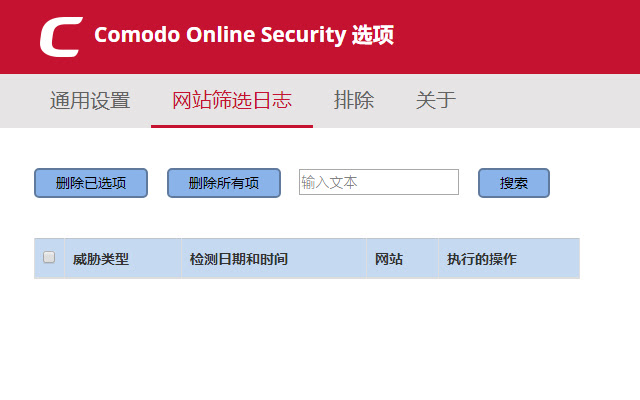Toggle the select-all checkbox in table header
The image size is (640, 400).
pyautogui.click(x=49, y=258)
